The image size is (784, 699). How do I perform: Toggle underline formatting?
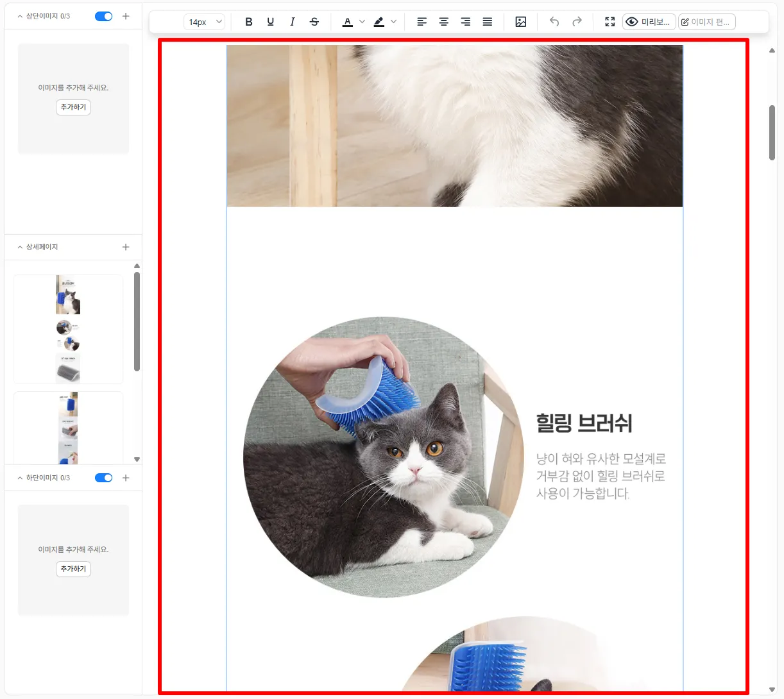click(x=271, y=22)
